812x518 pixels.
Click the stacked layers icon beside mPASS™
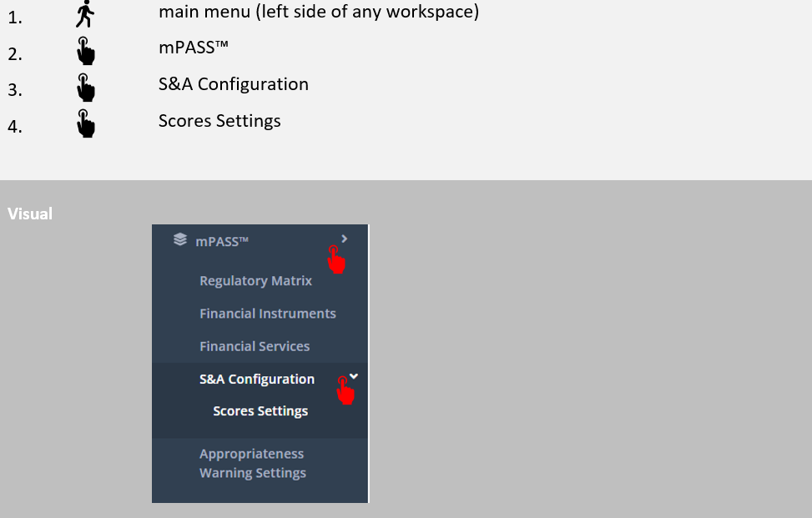pos(179,240)
